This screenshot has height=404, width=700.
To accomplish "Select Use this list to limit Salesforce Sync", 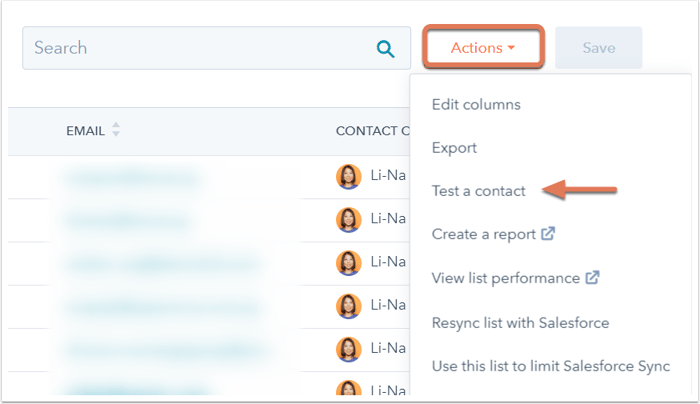I will point(550,366).
